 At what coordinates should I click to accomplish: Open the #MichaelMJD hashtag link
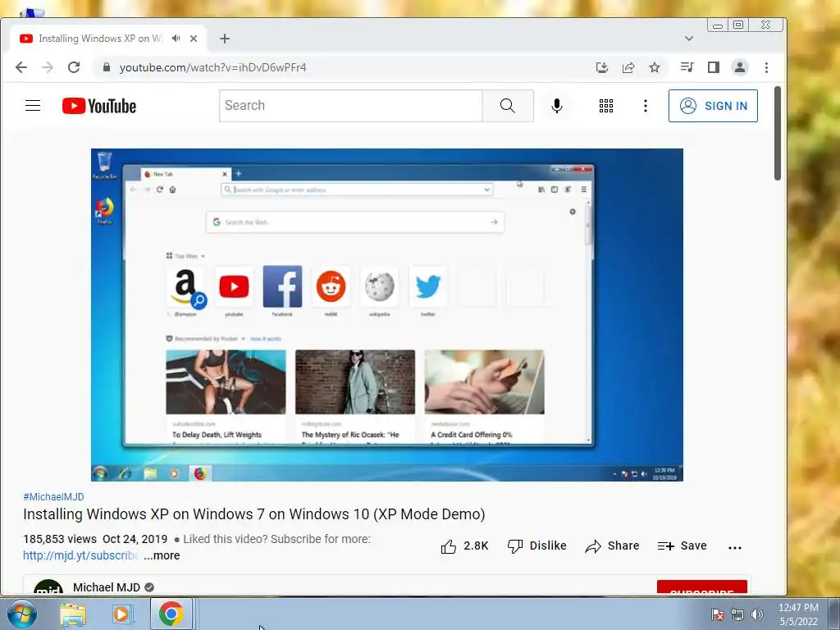click(x=53, y=497)
